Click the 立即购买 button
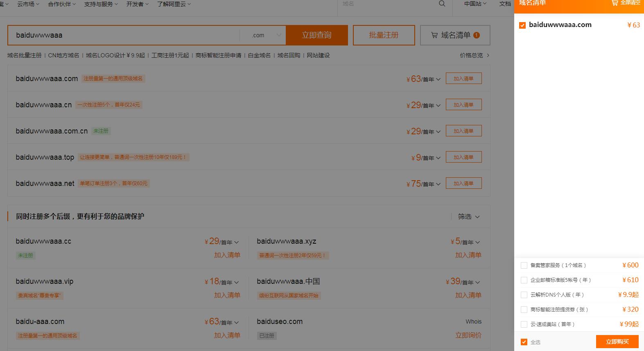This screenshot has width=644, height=351. tap(617, 342)
